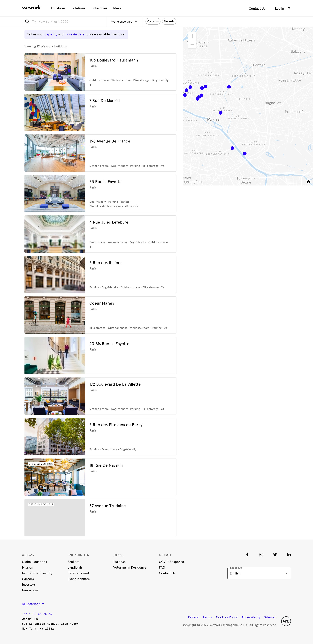The width and height of the screenshot is (313, 644).
Task: Open the Newsroom footer link
Action: pyautogui.click(x=30, y=590)
